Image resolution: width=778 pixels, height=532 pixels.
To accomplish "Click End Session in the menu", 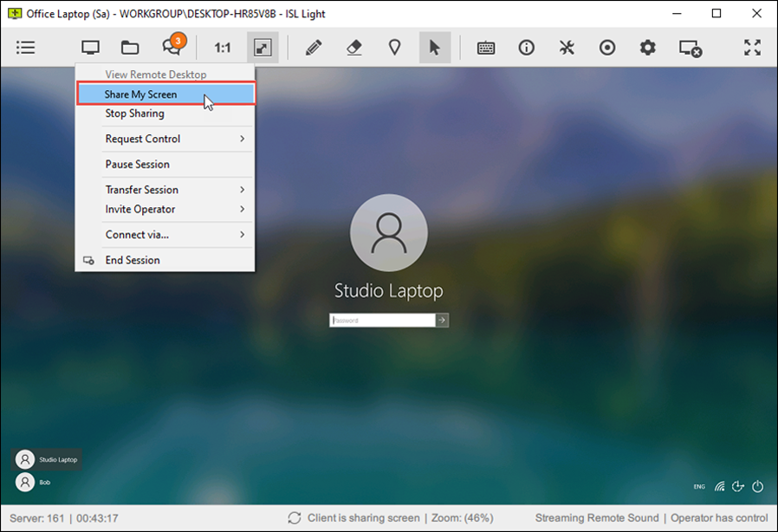I will coord(133,260).
